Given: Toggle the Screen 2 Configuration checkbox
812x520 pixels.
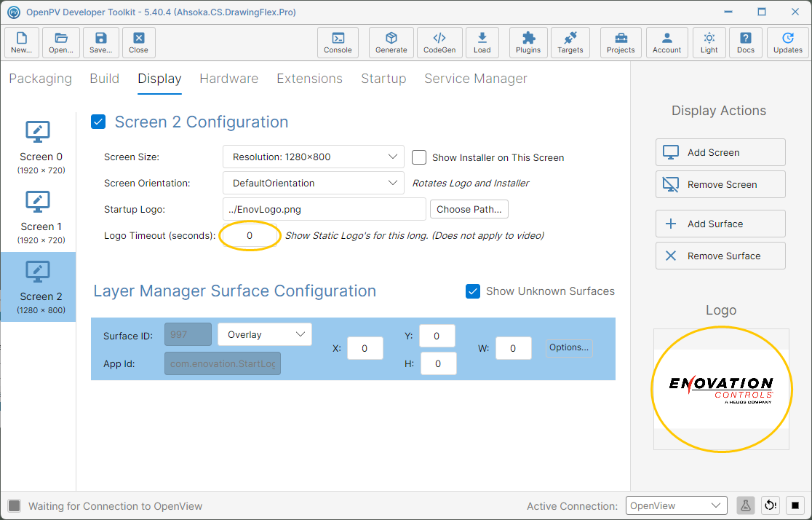Looking at the screenshot, I should pyautogui.click(x=98, y=122).
